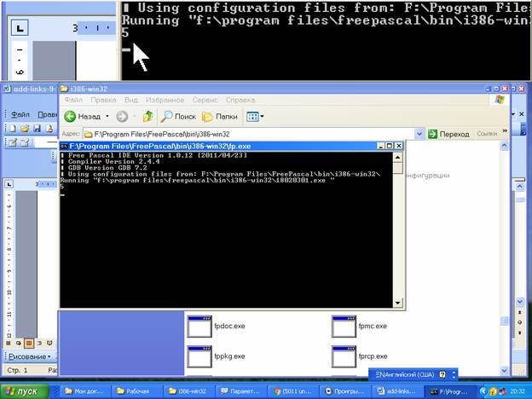Click Explorer file list scroll up arrow

click(x=504, y=146)
